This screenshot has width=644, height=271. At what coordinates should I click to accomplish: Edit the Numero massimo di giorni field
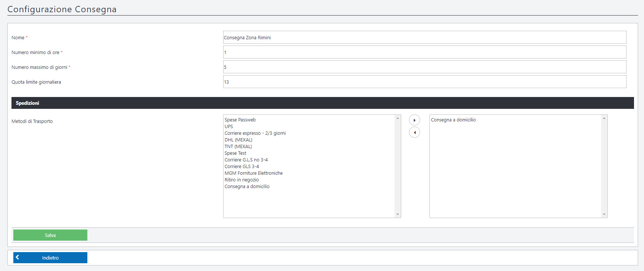[x=424, y=67]
